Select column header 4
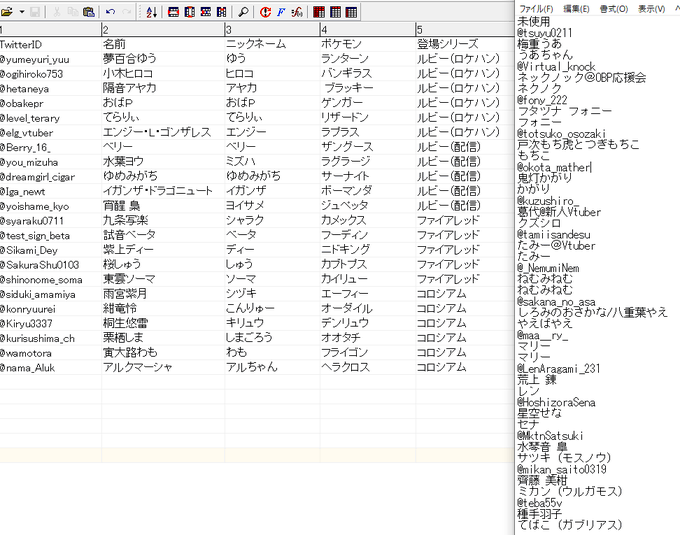This screenshot has height=535, width=680. 368,29
